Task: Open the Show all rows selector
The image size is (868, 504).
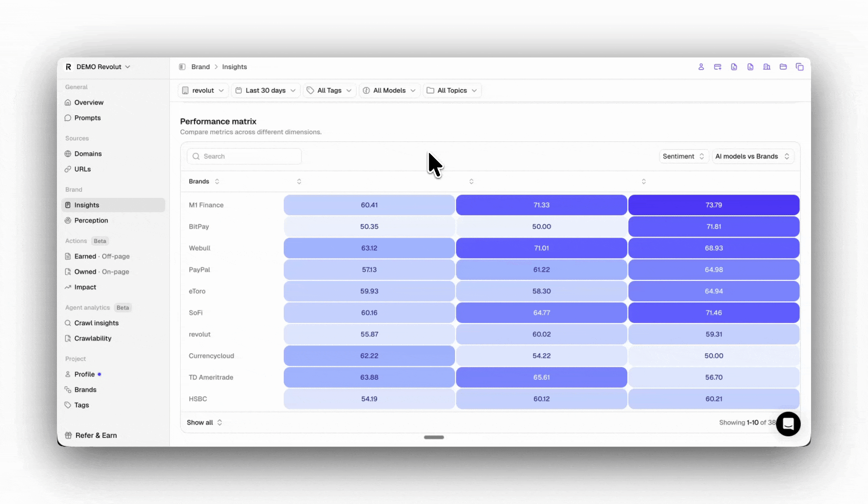Action: coord(204,422)
